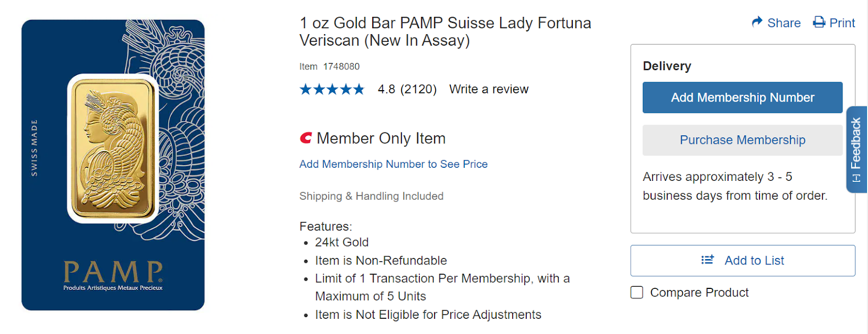Image resolution: width=868 pixels, height=334 pixels.
Task: Click the product title heading
Action: tap(445, 31)
